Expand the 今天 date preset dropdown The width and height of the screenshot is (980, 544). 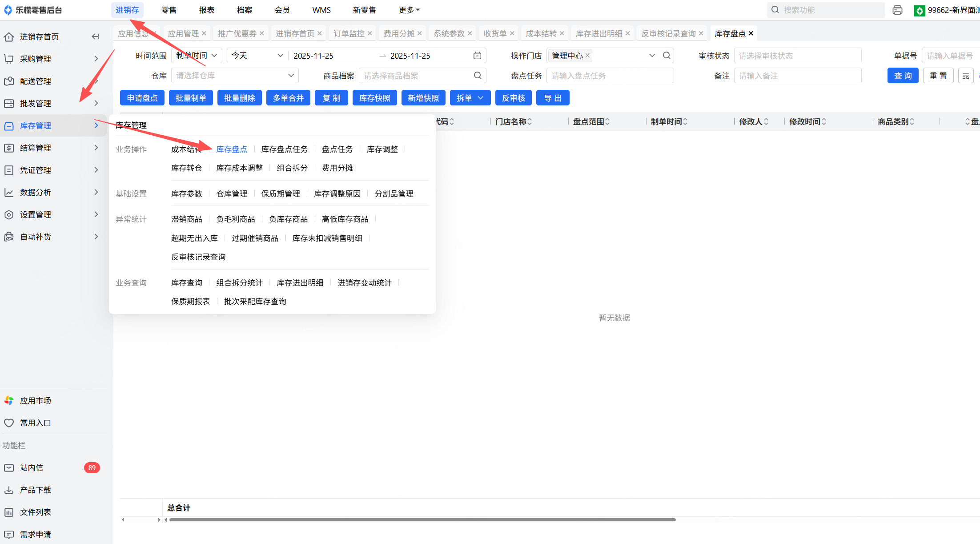click(x=257, y=56)
